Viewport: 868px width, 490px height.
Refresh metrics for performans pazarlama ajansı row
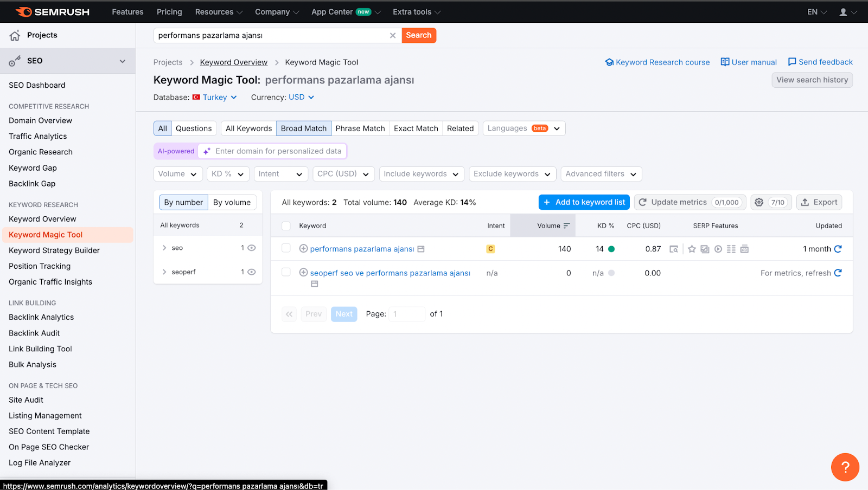pos(838,249)
